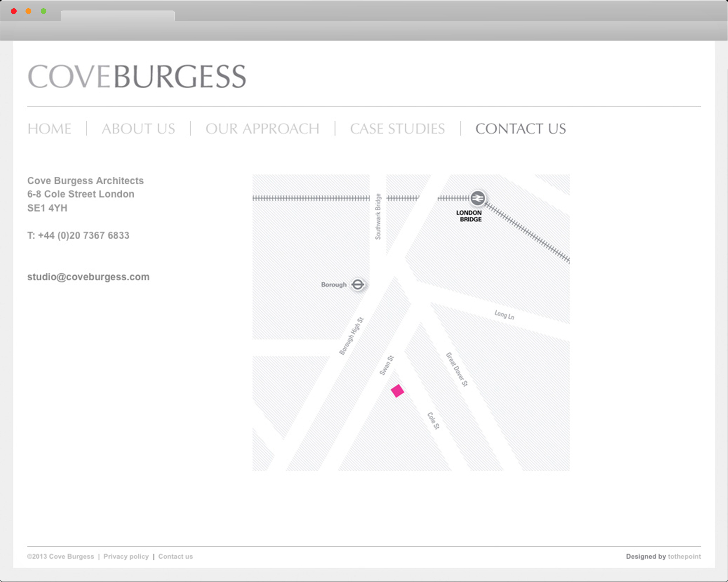Select the browser tab
This screenshot has width=728, height=582.
tap(118, 16)
